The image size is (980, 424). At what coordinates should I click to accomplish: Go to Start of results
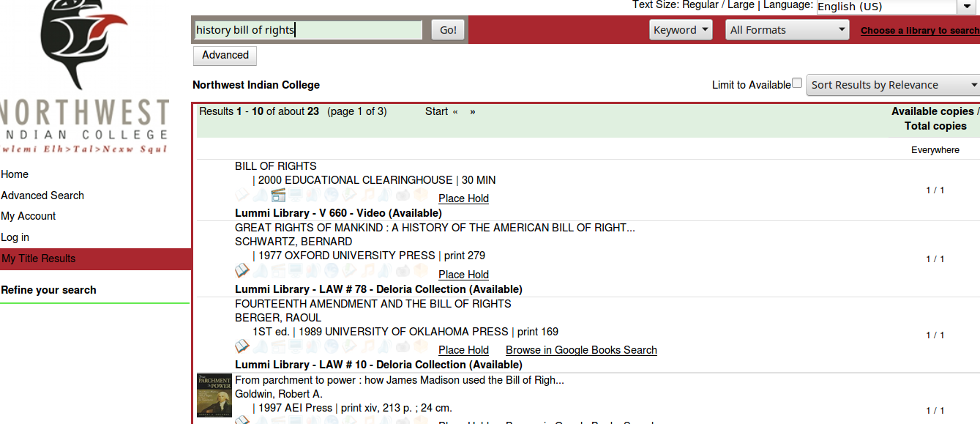pyautogui.click(x=436, y=111)
